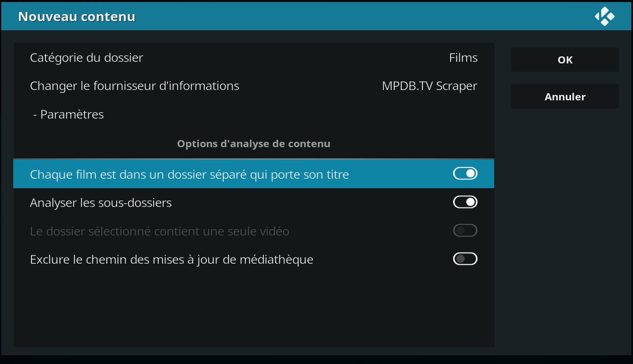Click the Changer le fournisseur d'informations label text
This screenshot has height=364, width=633.
[135, 86]
